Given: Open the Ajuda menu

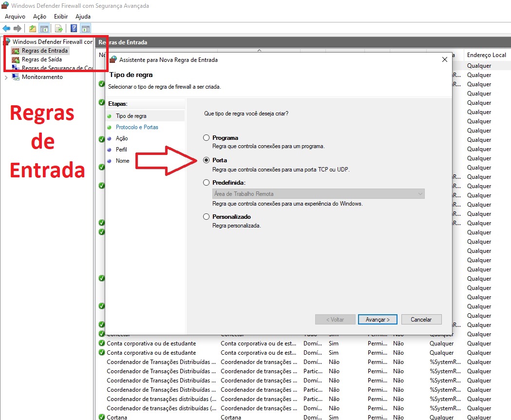Looking at the screenshot, I should tap(83, 16).
